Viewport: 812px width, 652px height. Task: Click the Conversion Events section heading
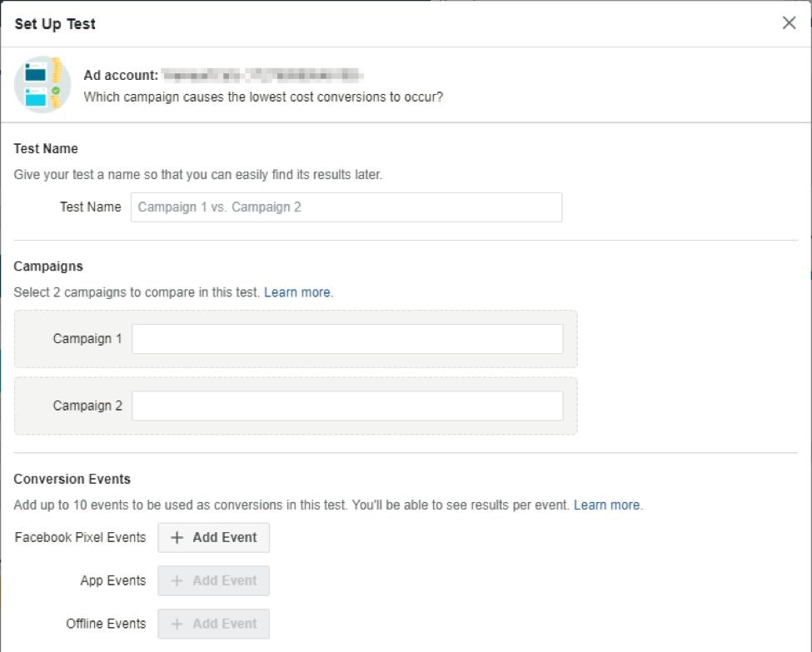[72, 479]
